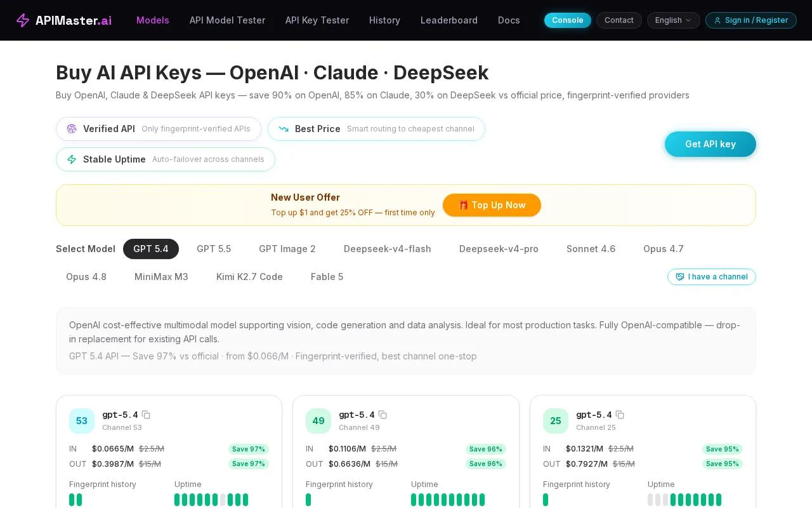
Task: Click the Best Price trend icon
Action: click(284, 129)
